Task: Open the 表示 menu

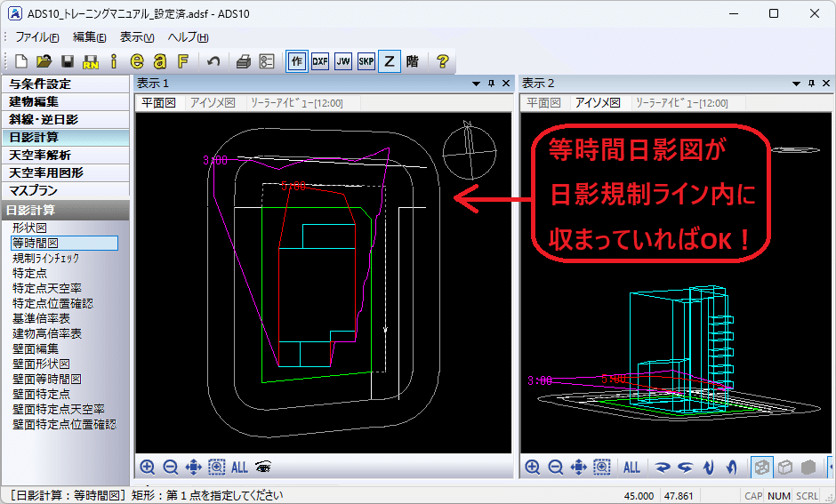Action: tap(137, 37)
